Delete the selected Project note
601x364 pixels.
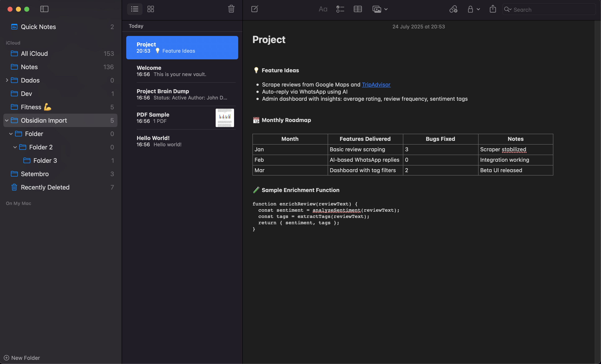click(x=231, y=9)
